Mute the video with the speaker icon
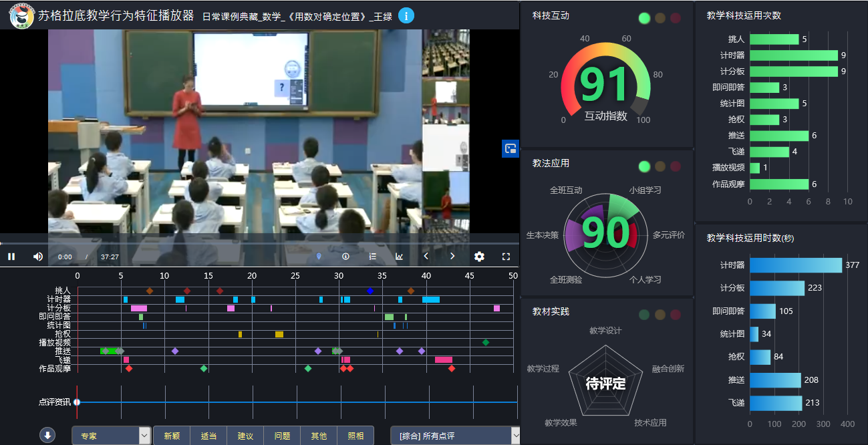 click(x=38, y=257)
